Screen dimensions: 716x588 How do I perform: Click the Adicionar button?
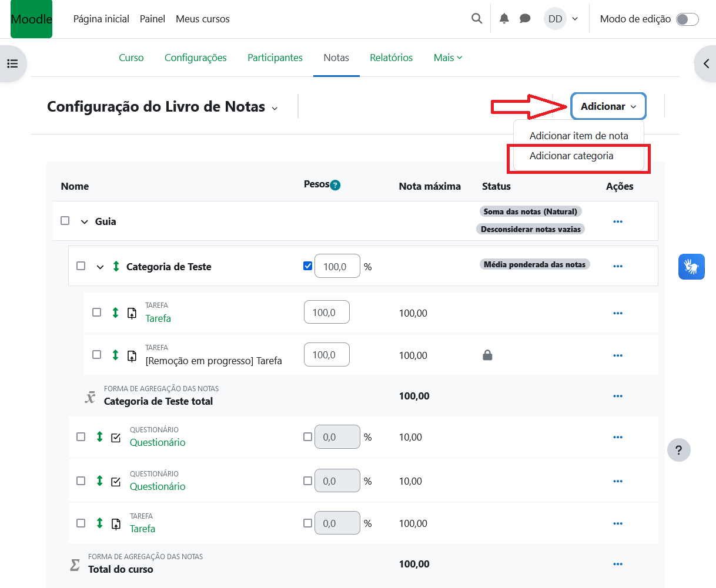click(608, 106)
